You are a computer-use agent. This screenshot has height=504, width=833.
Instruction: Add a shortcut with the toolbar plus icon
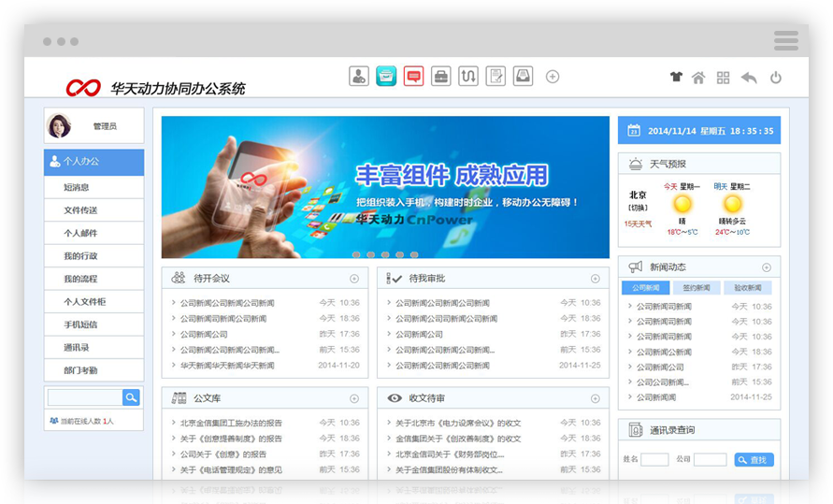(553, 77)
